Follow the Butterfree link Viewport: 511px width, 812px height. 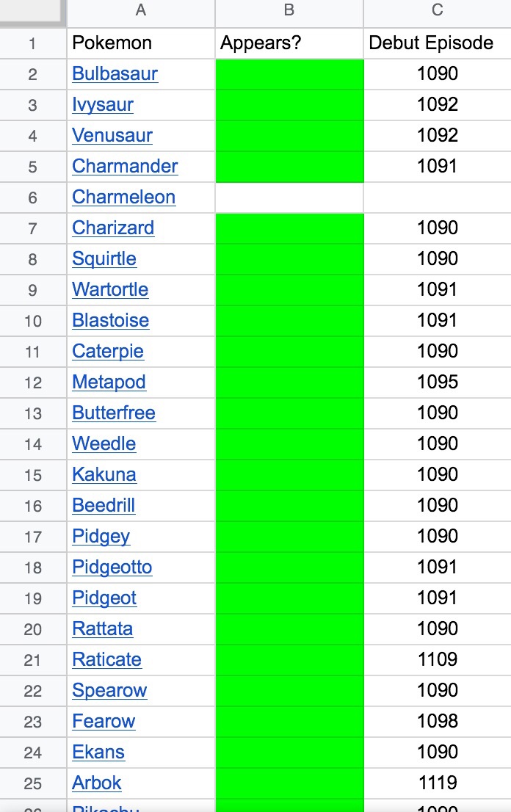click(114, 413)
